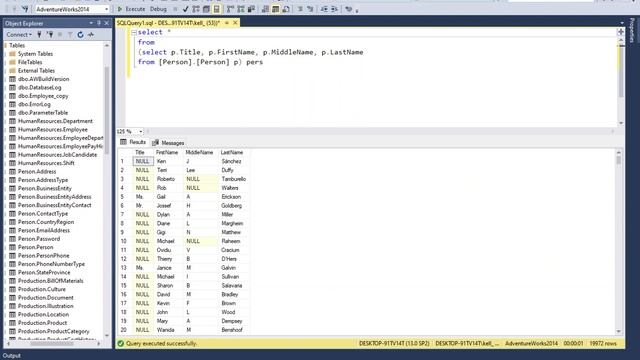Image resolution: width=640 pixels, height=360 pixels.
Task: Click the filter/connection icon left of database dropdown
Action: 25,9
